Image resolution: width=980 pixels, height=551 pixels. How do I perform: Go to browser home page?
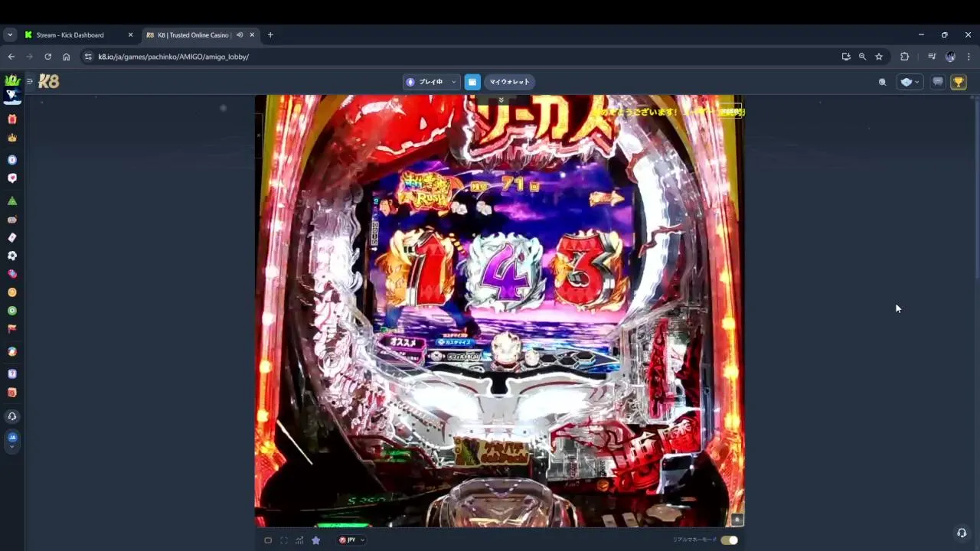coord(66,57)
